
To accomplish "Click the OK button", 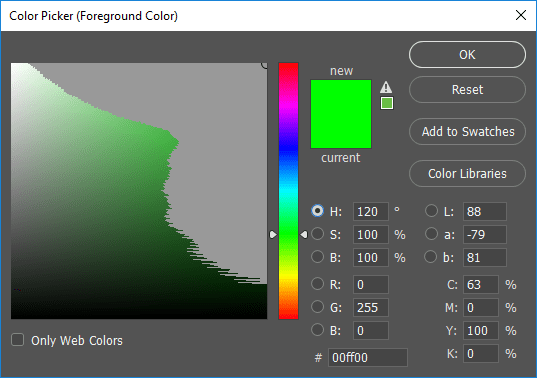I will 467,55.
